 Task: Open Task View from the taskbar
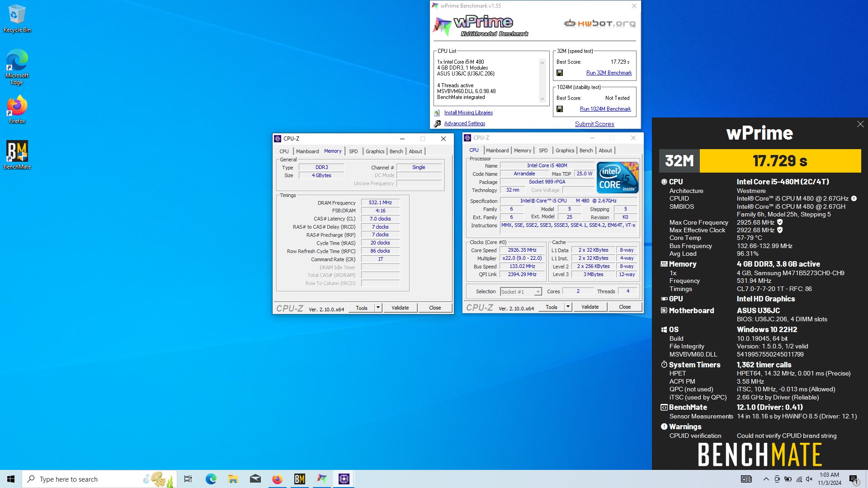188,479
